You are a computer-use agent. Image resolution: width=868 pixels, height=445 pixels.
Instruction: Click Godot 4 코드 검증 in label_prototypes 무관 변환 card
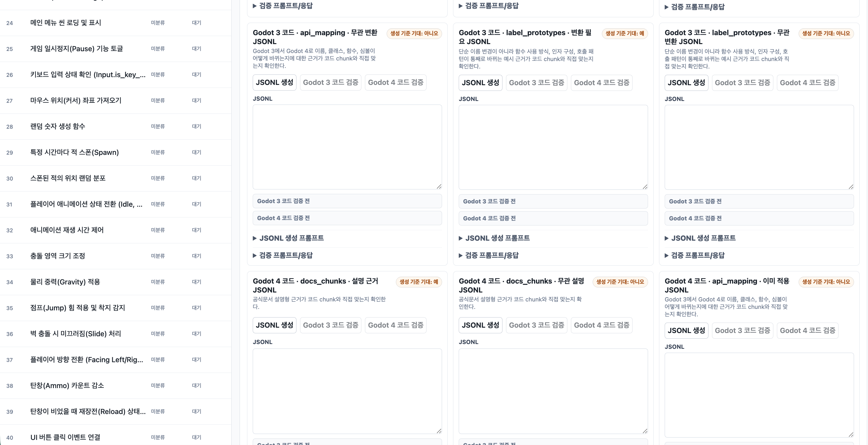[807, 83]
